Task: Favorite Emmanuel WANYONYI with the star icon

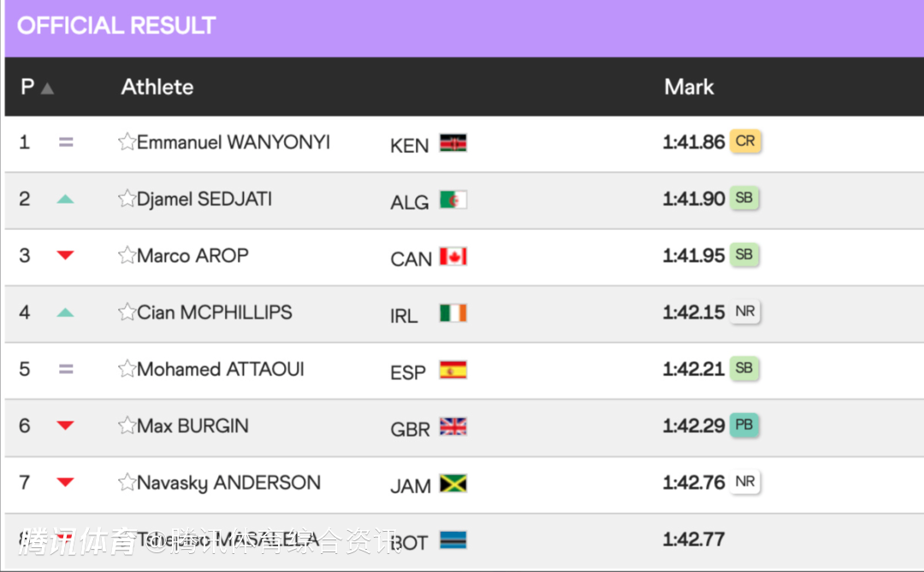Action: point(127,142)
